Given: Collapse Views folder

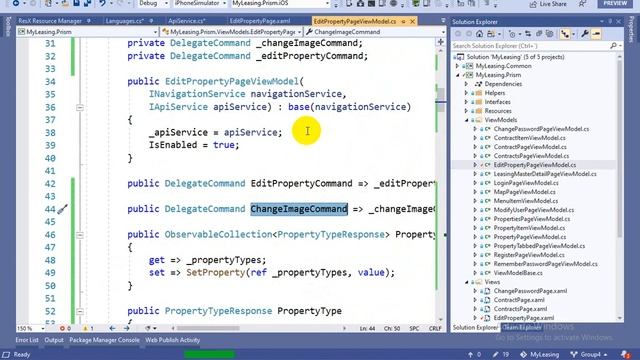Looking at the screenshot, I should pyautogui.click(x=467, y=282).
